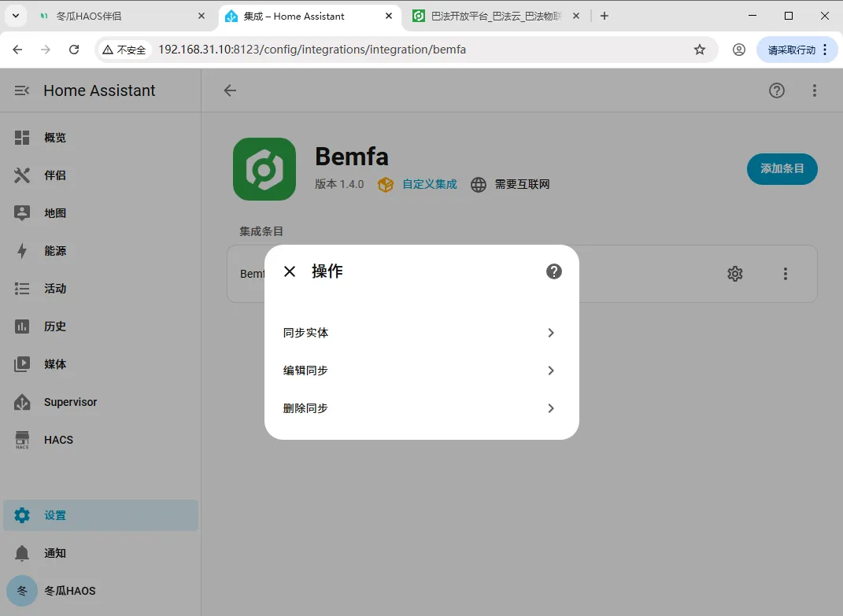This screenshot has height=616, width=843.
Task: Open help icon in 操作 dialog
Action: click(x=554, y=271)
